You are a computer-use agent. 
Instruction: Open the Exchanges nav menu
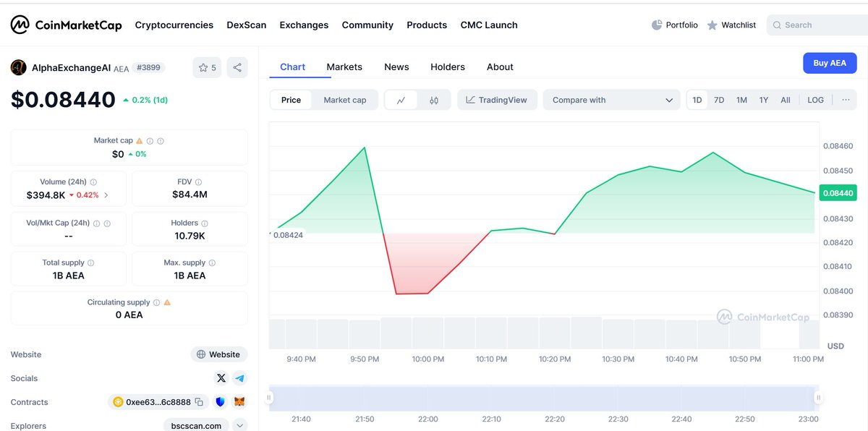[x=304, y=25]
